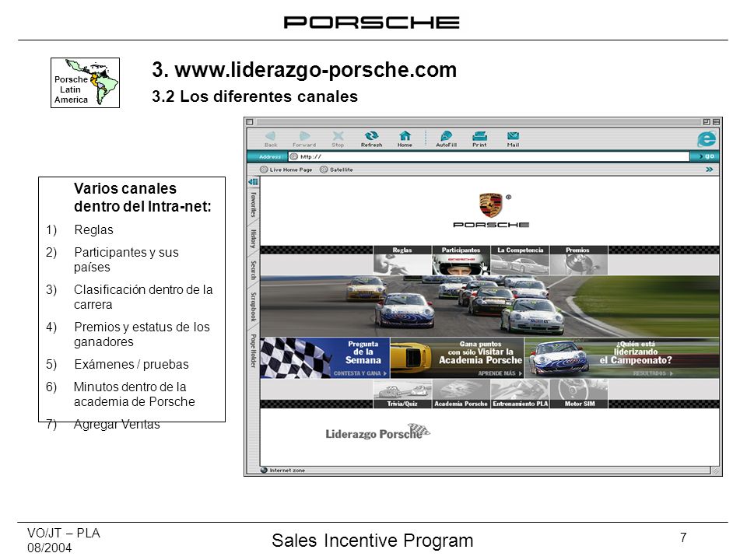
Task: Select La Competencia navigation tab
Action: coord(521,250)
